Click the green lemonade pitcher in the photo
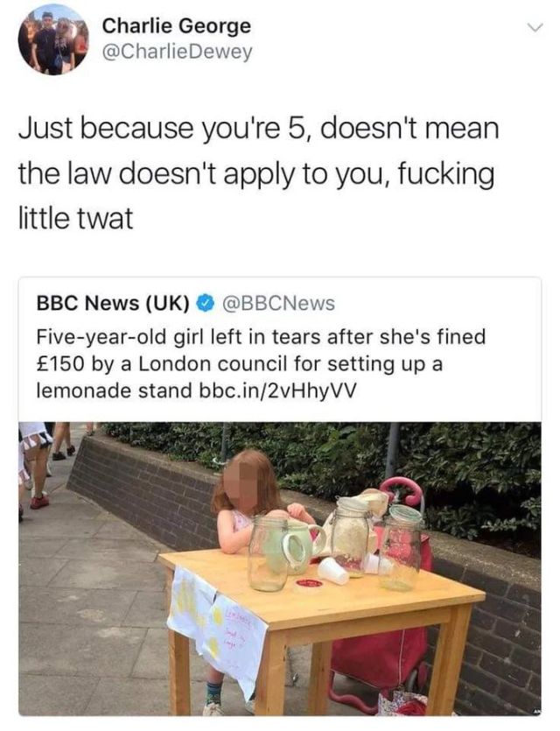Image resolution: width=560 pixels, height=731 pixels. click(303, 545)
